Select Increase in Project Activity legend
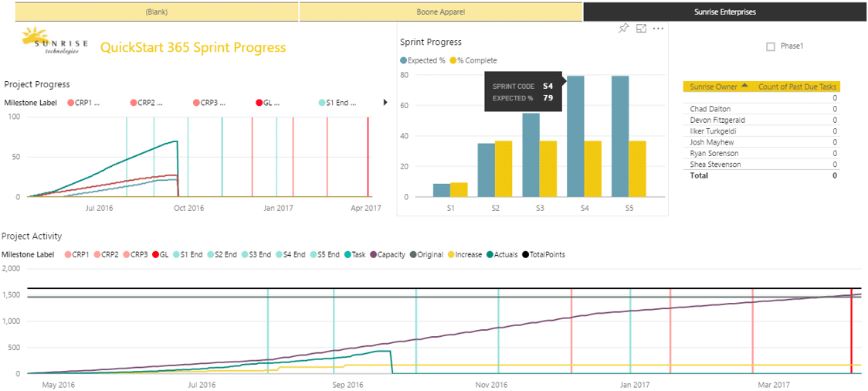Image resolution: width=868 pixels, height=391 pixels. [464, 255]
